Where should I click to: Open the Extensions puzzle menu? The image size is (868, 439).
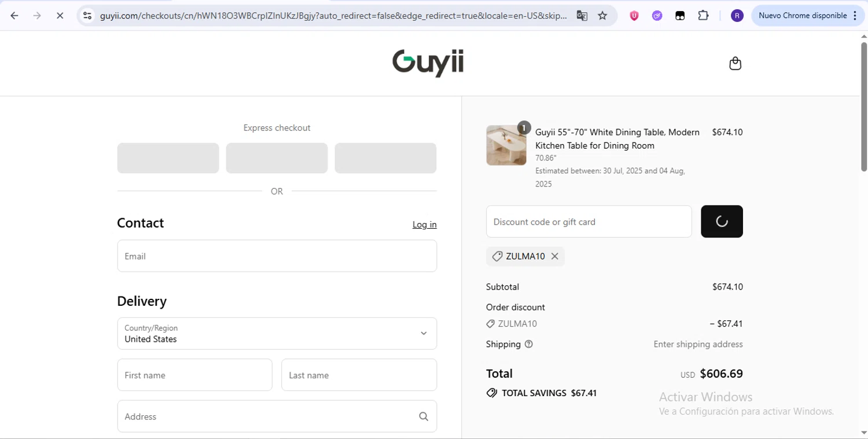point(703,16)
